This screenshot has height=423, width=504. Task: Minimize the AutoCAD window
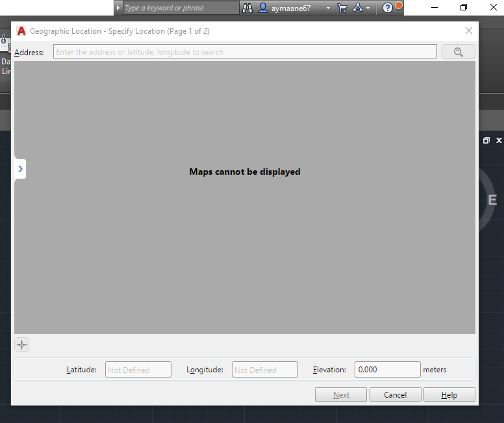[x=435, y=7]
